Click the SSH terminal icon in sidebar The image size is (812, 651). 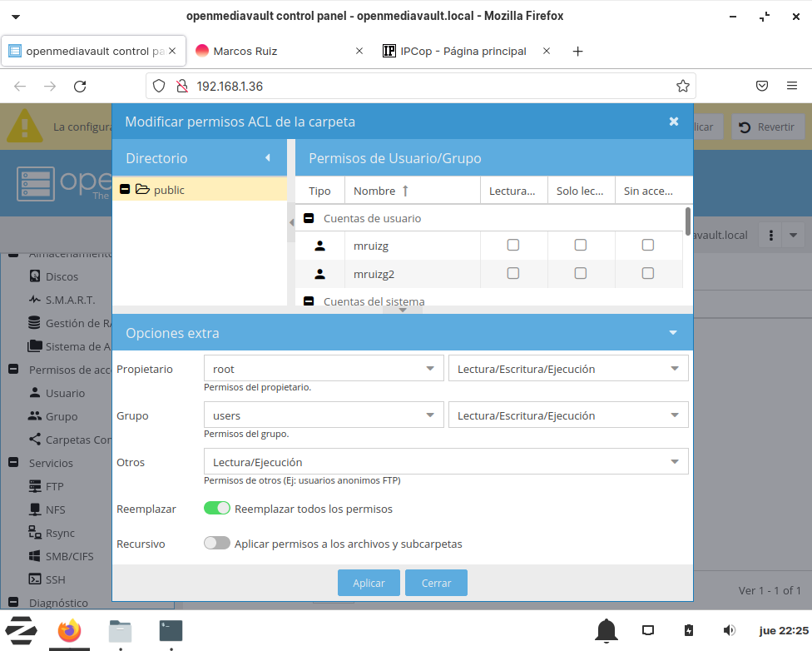(35, 579)
